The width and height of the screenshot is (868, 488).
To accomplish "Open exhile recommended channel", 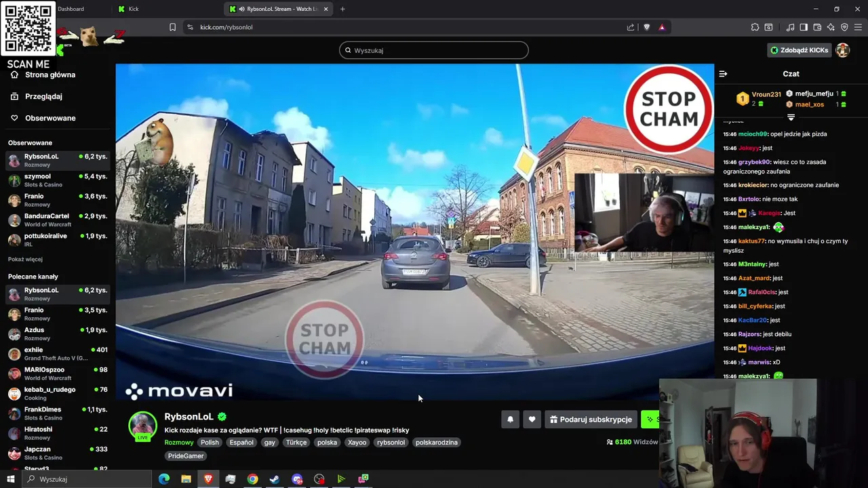I will [58, 353].
